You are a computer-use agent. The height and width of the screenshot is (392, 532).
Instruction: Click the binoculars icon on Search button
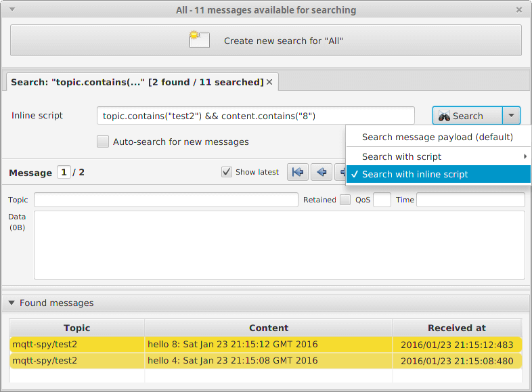click(x=444, y=116)
